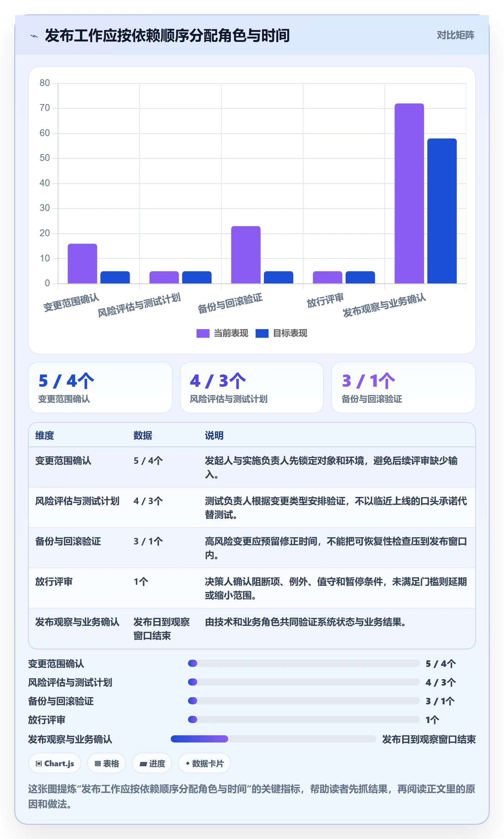The height and width of the screenshot is (839, 504).
Task: Click the 变更范围确认 progress bar
Action: [303, 663]
